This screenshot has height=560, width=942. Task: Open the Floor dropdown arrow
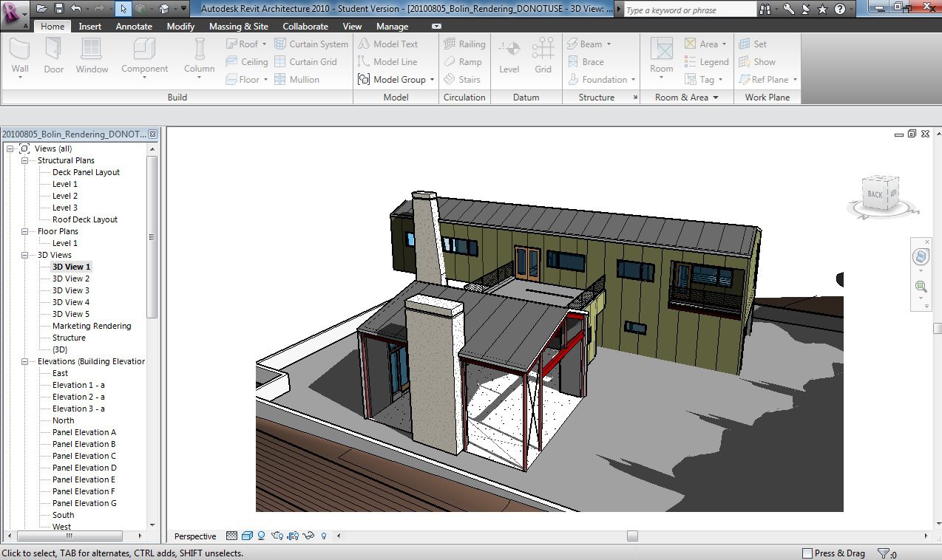tap(265, 80)
